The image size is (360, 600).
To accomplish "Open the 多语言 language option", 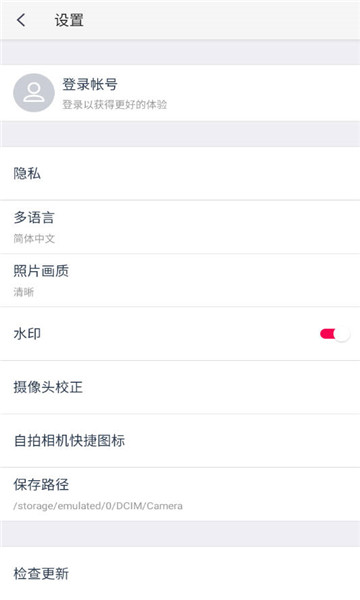I will 180,227.
